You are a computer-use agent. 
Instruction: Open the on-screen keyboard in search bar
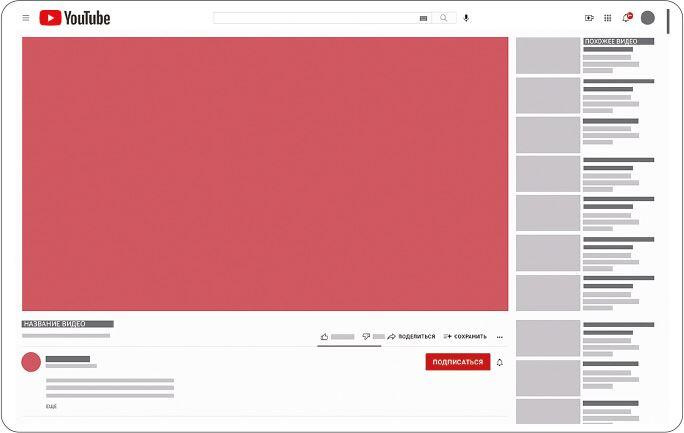pyautogui.click(x=423, y=18)
